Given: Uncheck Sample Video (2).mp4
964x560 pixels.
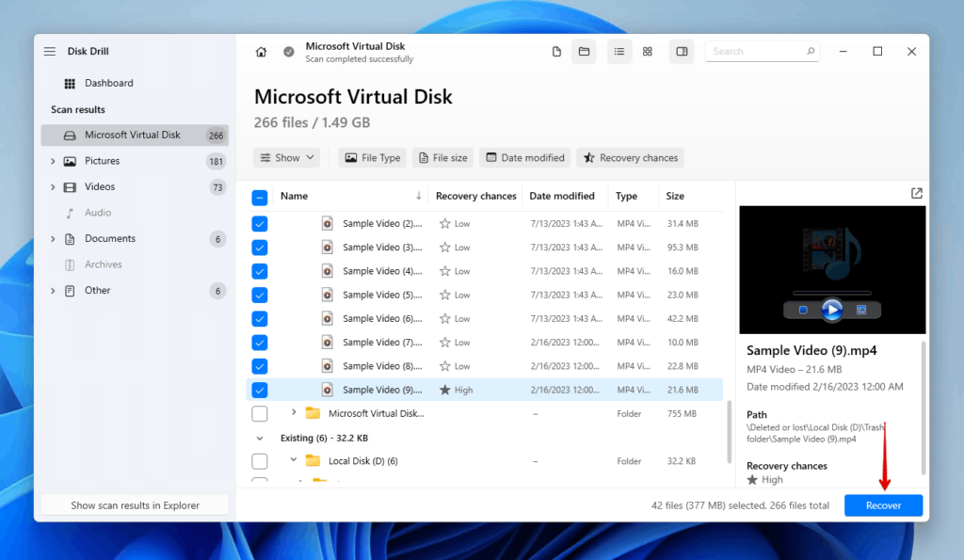Looking at the screenshot, I should click(260, 223).
